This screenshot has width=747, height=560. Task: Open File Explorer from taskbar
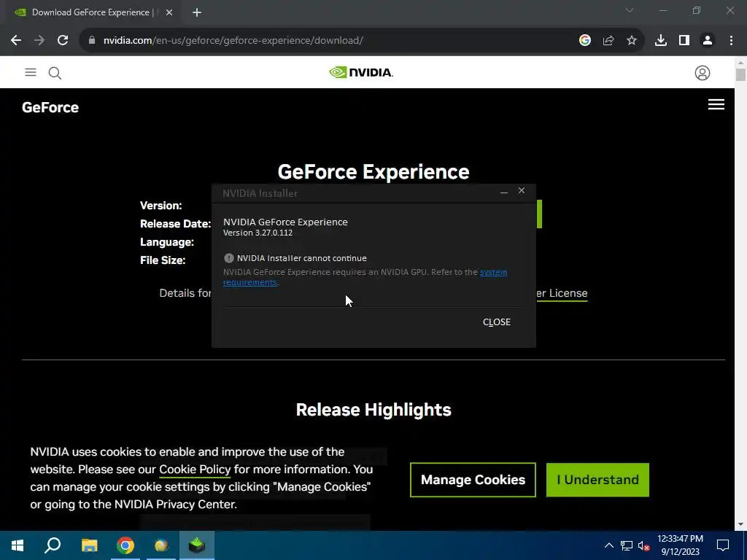coord(89,545)
